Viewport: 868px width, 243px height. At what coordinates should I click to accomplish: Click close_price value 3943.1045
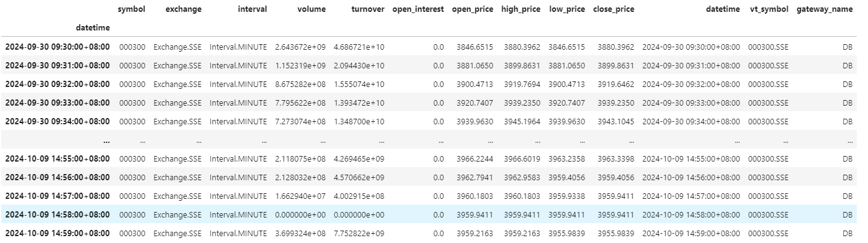[x=615, y=121]
